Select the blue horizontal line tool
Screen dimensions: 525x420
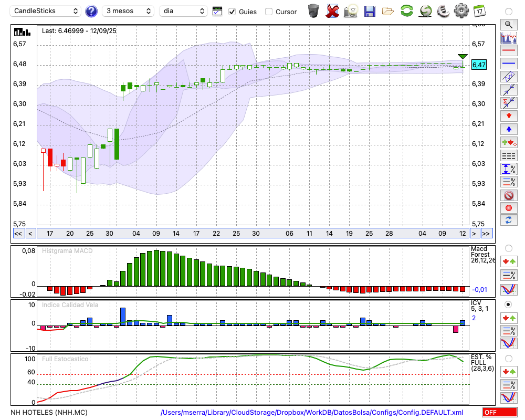click(509, 64)
